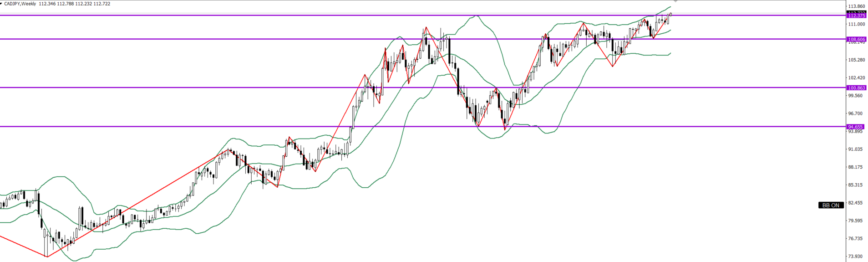
Task: Click the grey chart shift triangle marker
Action: point(675,2)
